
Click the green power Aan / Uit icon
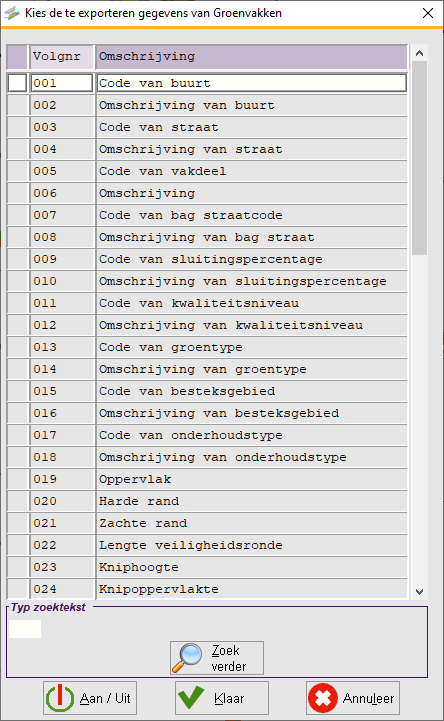tap(60, 698)
